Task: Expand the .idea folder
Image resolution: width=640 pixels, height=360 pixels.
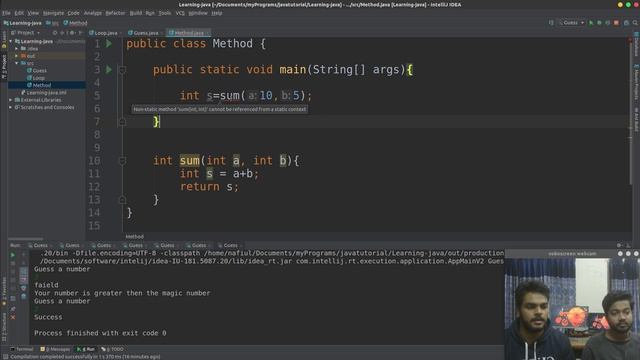Action: tap(17, 49)
